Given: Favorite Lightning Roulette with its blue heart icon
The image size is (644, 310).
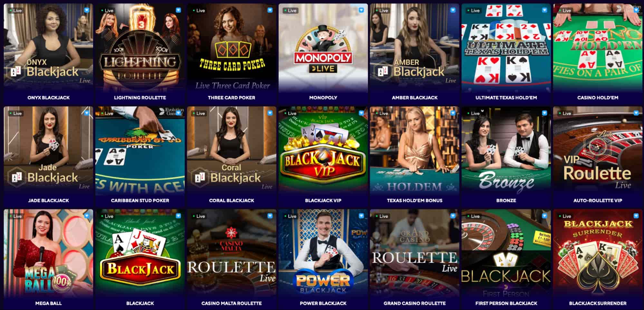Looking at the screenshot, I should [178, 10].
